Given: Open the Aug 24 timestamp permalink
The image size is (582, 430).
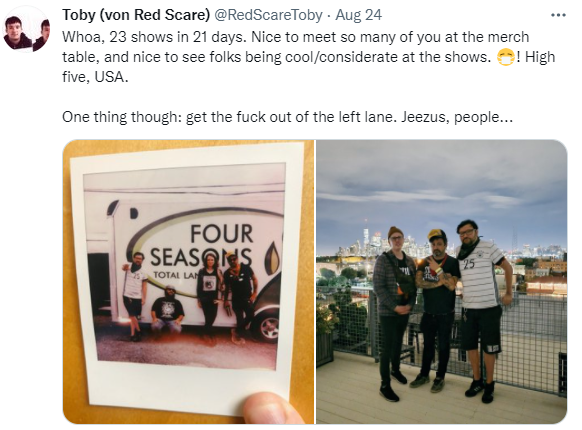Looking at the screenshot, I should [x=359, y=15].
